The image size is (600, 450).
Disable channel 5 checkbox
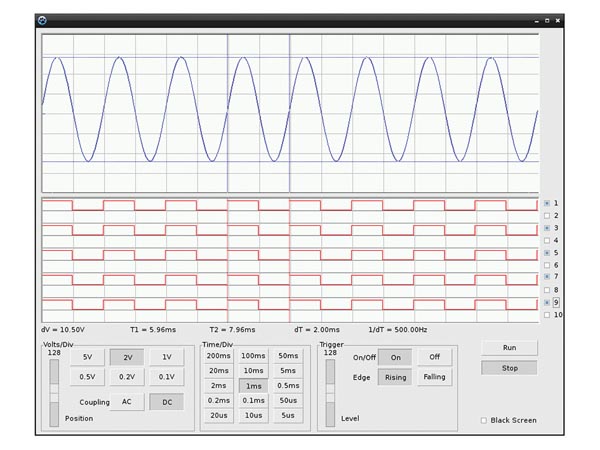(547, 253)
